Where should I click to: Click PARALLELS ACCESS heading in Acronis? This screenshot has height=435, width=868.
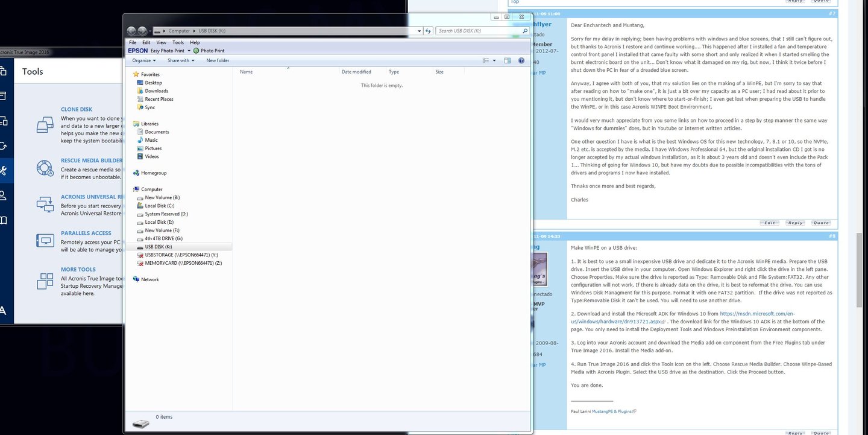(86, 233)
